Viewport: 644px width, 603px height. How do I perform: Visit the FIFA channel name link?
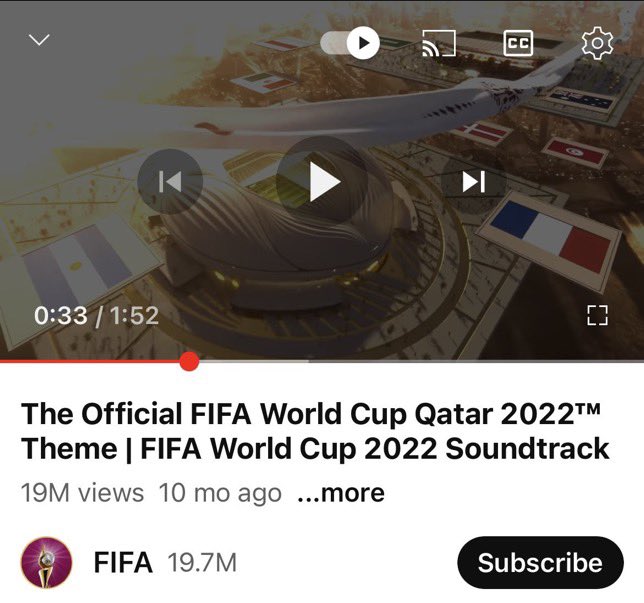(123, 562)
